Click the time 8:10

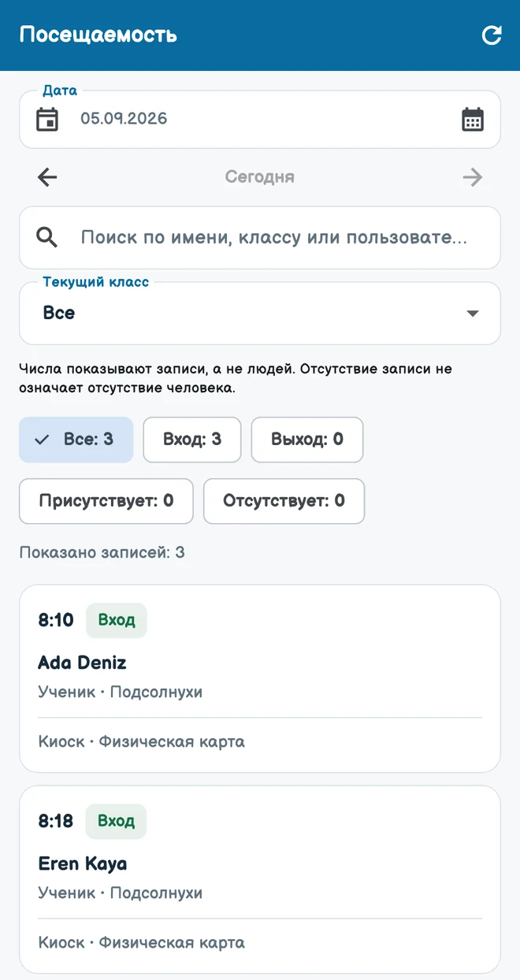point(56,621)
